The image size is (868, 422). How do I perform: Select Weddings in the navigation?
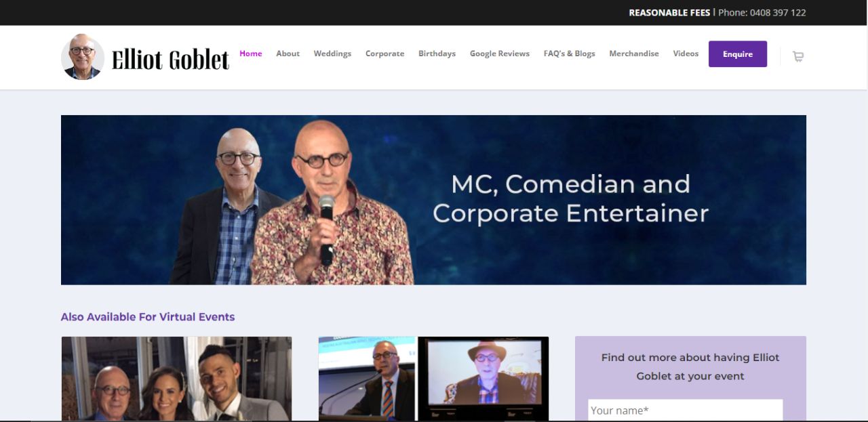coord(332,54)
